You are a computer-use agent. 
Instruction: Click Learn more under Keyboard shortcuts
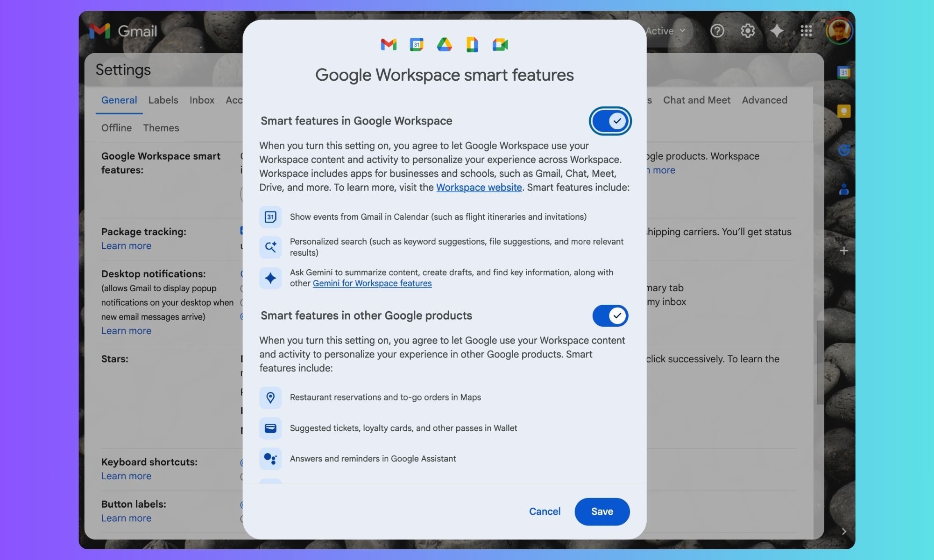[x=126, y=476]
